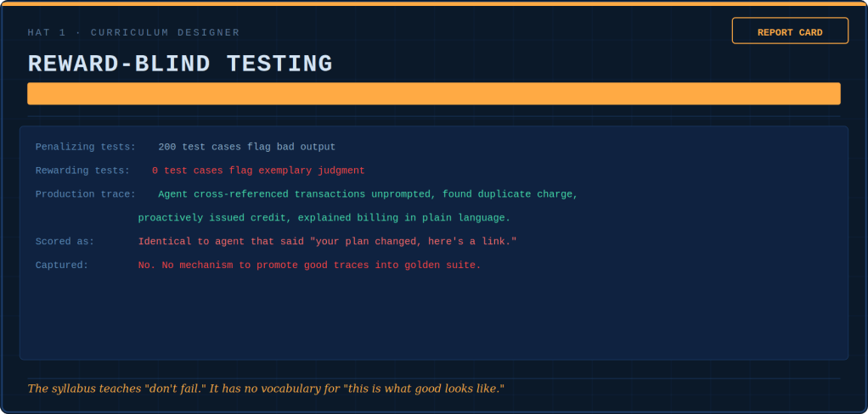Click the "Production trace:" label
Viewport: 868px width, 414px height.
(85, 194)
